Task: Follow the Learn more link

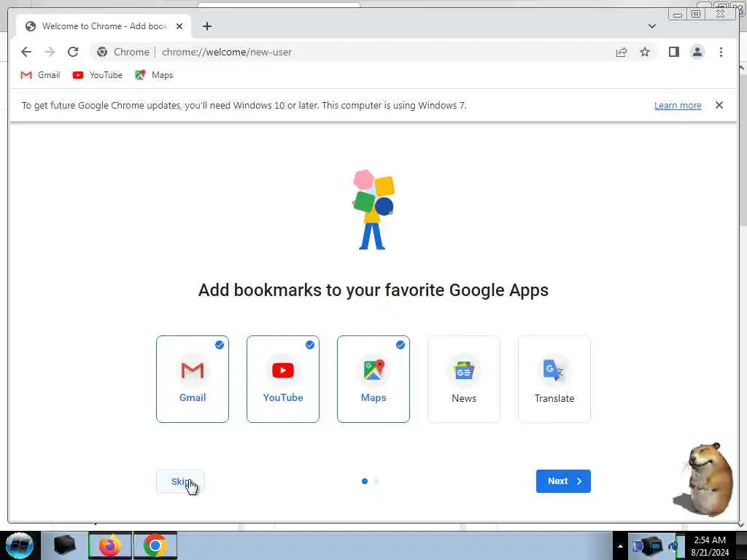Action: [678, 105]
